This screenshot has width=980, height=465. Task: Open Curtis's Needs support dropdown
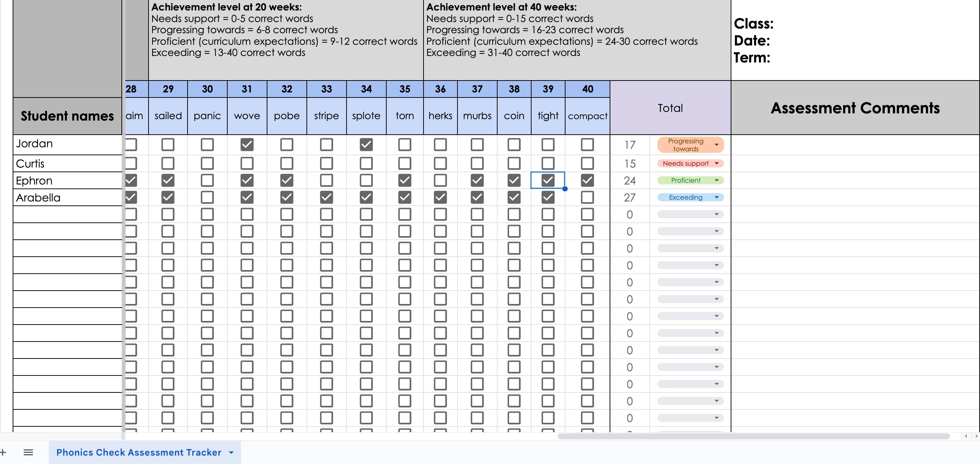(690, 164)
